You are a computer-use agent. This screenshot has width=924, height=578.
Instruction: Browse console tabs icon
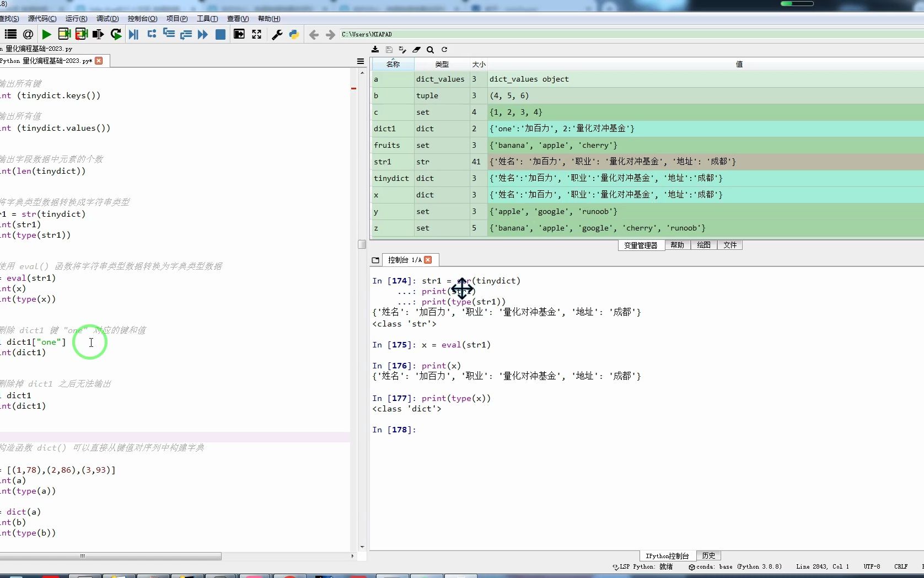click(375, 260)
